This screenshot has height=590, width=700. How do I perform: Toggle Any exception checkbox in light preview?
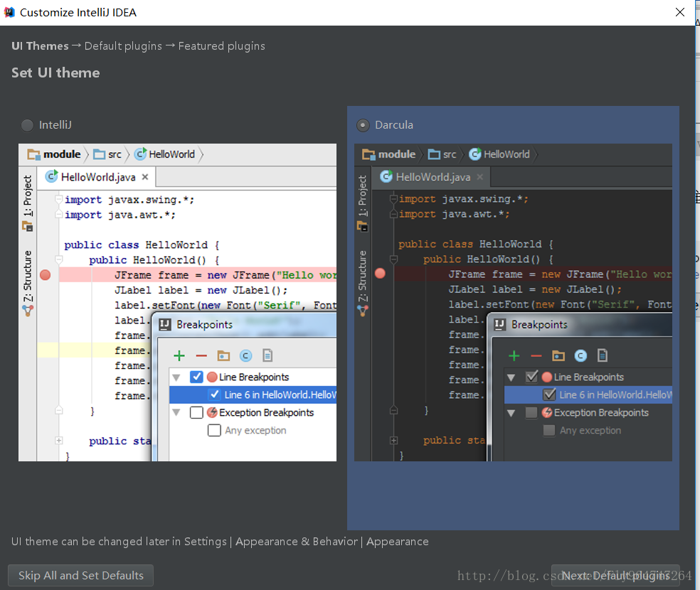(x=214, y=430)
